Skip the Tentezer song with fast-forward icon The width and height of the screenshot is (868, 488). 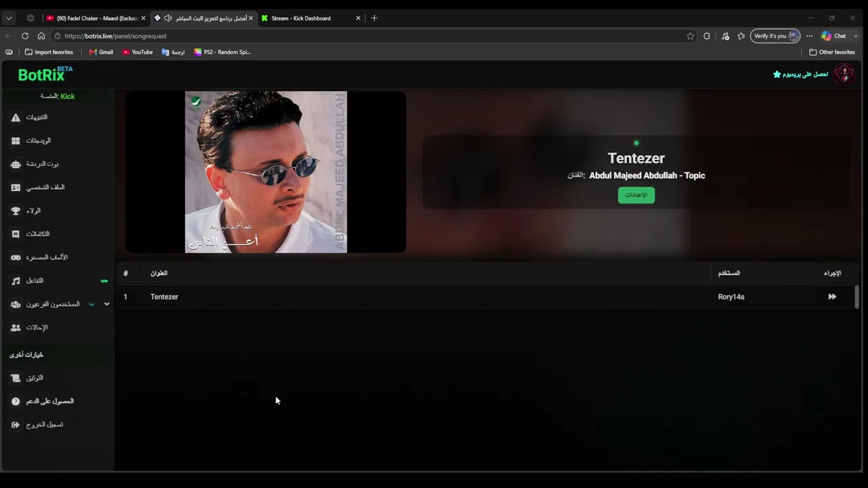(832, 297)
